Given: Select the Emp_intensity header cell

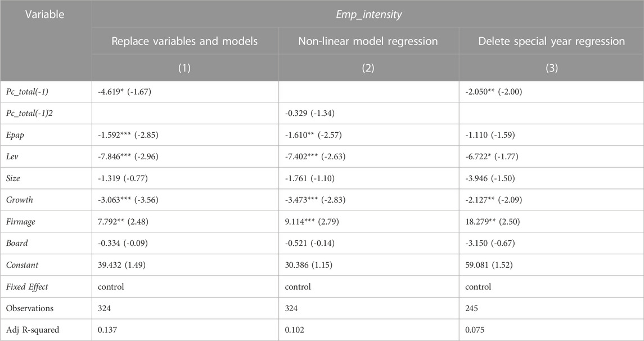Looking at the screenshot, I should click(368, 15).
